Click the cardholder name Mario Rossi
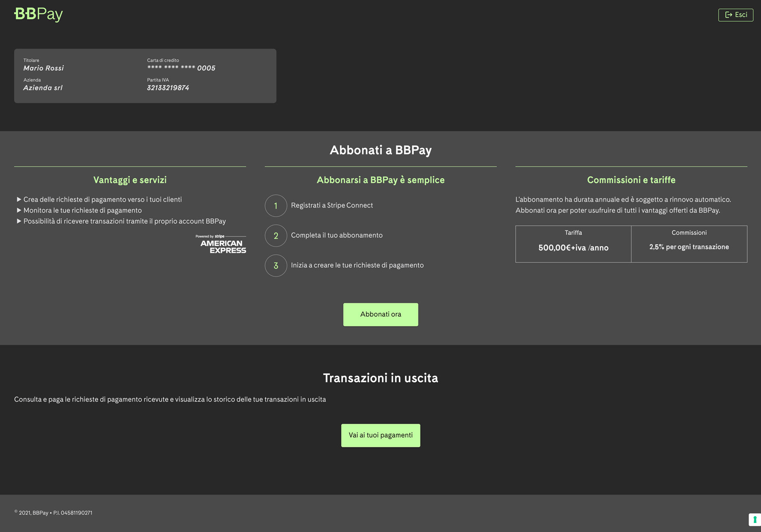The height and width of the screenshot is (532, 761). coord(44,68)
